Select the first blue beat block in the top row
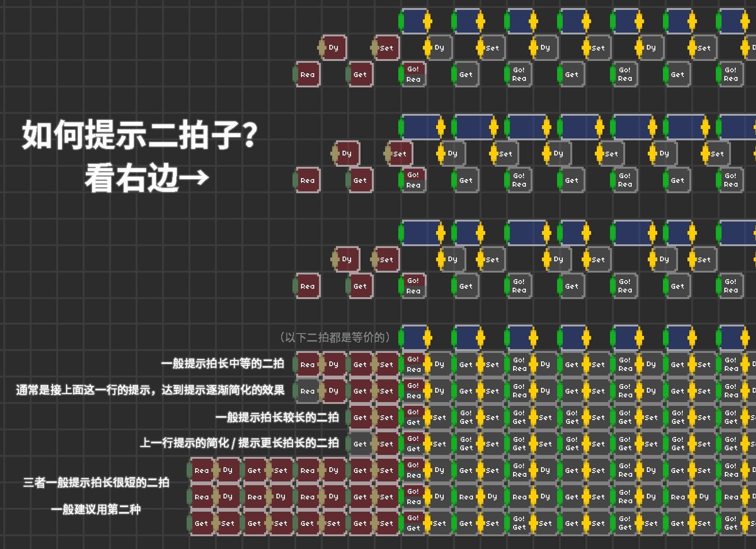The image size is (756, 549). [415, 21]
